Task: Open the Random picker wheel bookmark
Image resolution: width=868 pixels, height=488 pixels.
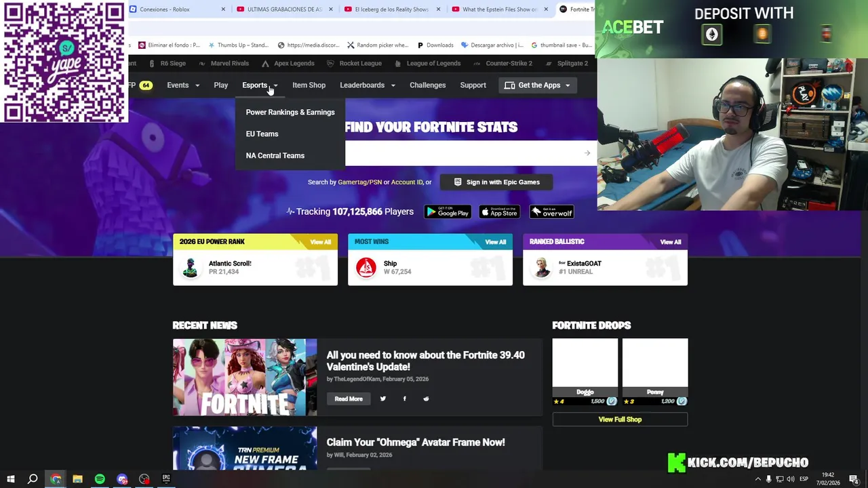Action: (x=378, y=45)
